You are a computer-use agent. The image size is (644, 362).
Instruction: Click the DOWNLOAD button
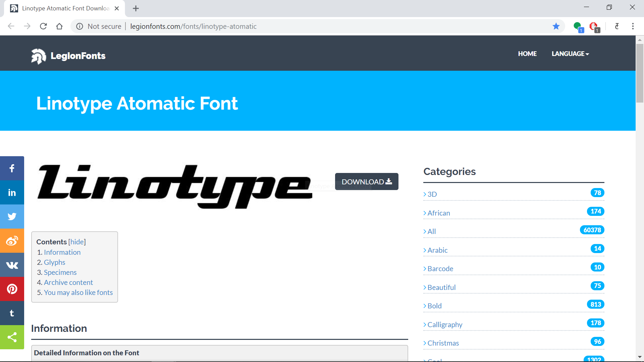pos(367,182)
